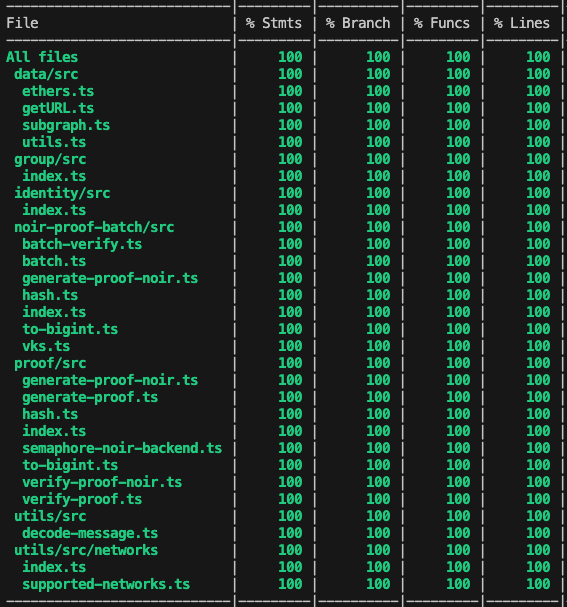Select the "semaphore-noir-backend.ts" file name

tap(122, 448)
